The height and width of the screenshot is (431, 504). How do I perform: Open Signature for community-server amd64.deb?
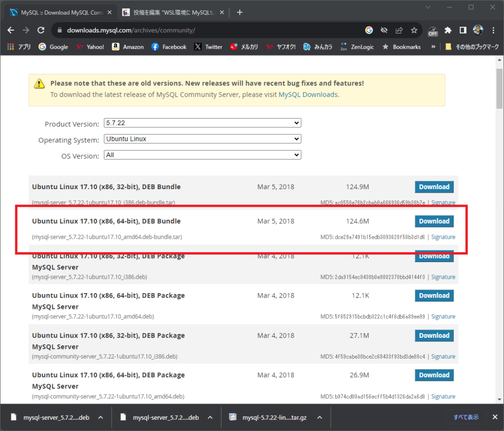(443, 396)
